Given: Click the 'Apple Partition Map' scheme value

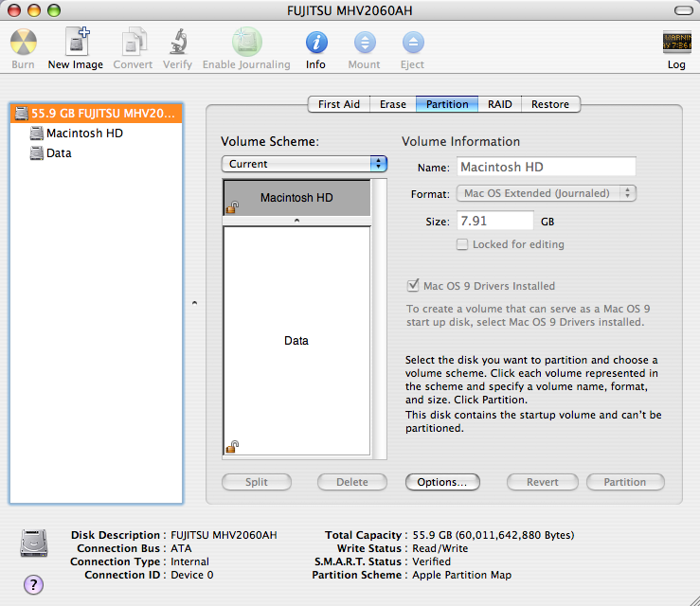Looking at the screenshot, I should click(x=461, y=575).
